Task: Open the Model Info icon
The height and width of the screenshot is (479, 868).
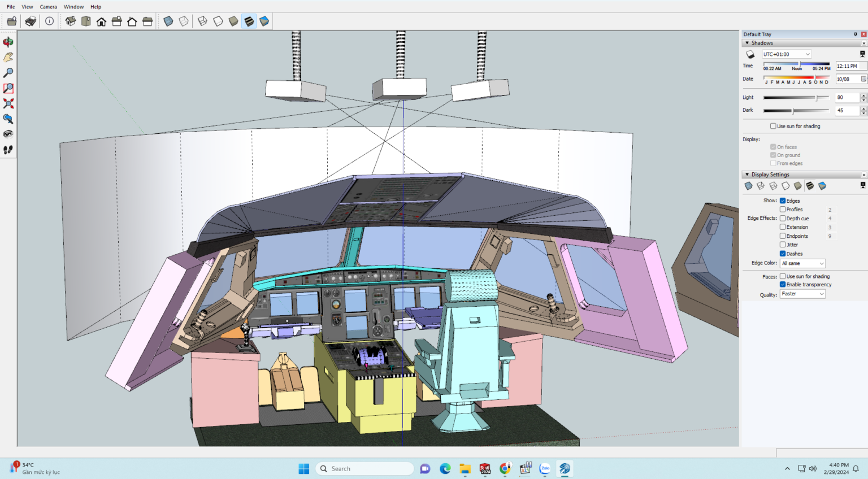Action: (50, 21)
